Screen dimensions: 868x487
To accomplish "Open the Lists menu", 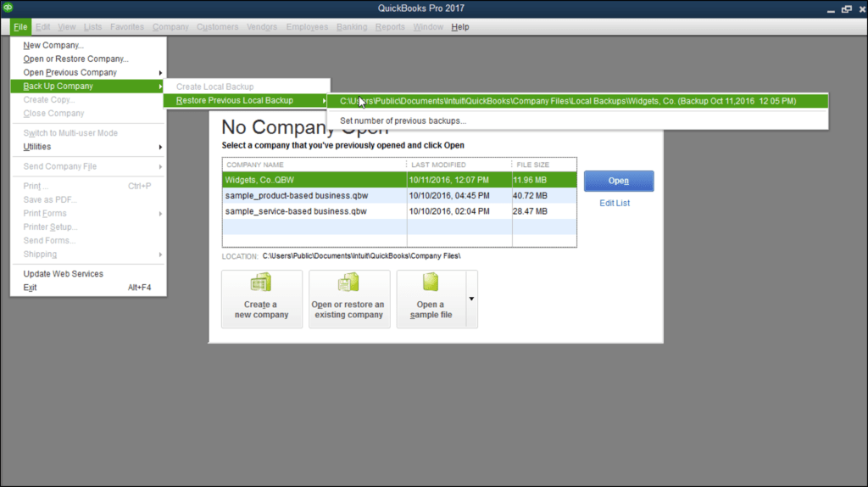I will click(x=92, y=26).
